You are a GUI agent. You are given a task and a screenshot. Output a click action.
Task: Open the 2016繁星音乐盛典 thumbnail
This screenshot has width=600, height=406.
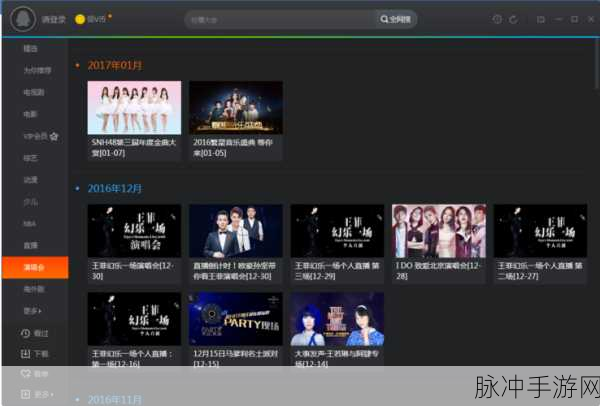click(x=236, y=108)
